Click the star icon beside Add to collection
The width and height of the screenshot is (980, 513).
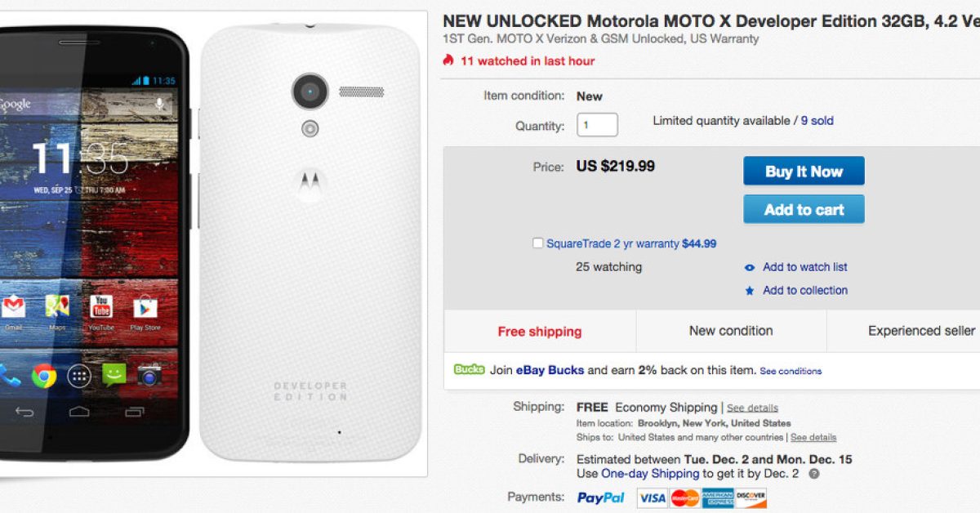[x=750, y=291]
